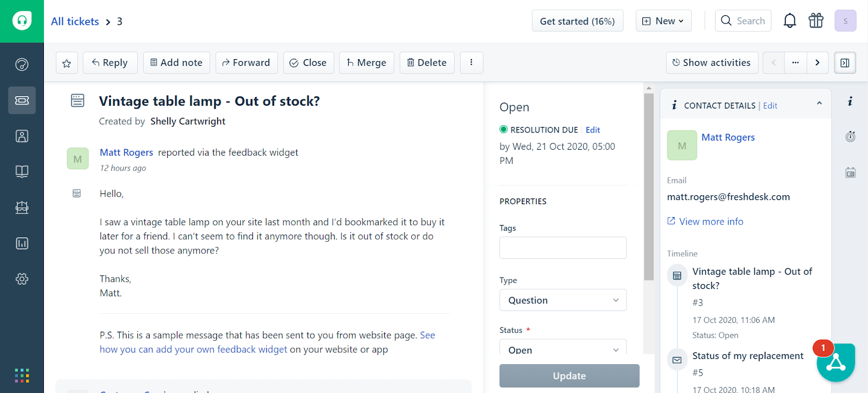Click creator name Shelly Cartwright
The height and width of the screenshot is (393, 868).
tap(188, 121)
